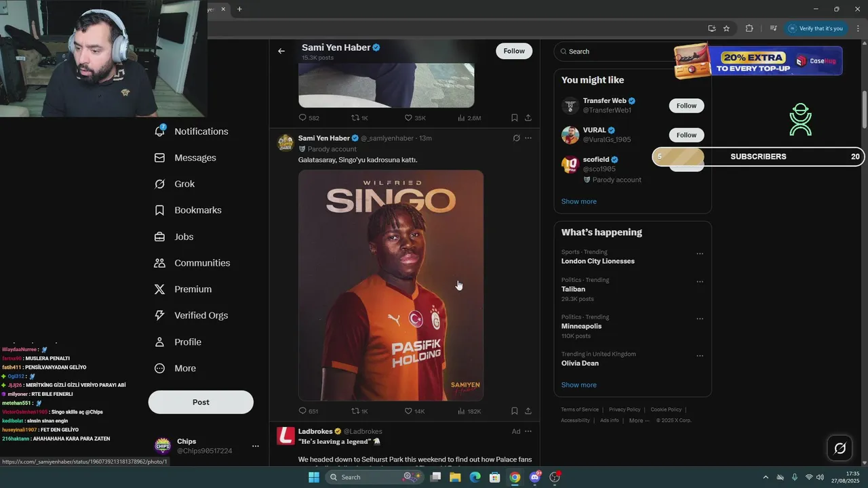This screenshot has height=488, width=868.
Task: Expand the footer More menu
Action: point(639,420)
